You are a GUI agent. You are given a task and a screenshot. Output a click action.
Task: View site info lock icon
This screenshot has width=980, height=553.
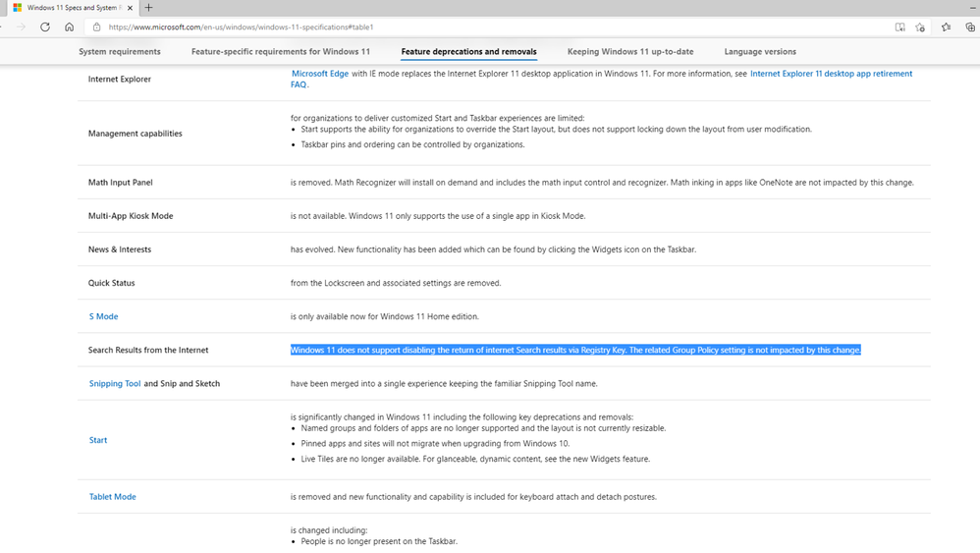click(96, 27)
